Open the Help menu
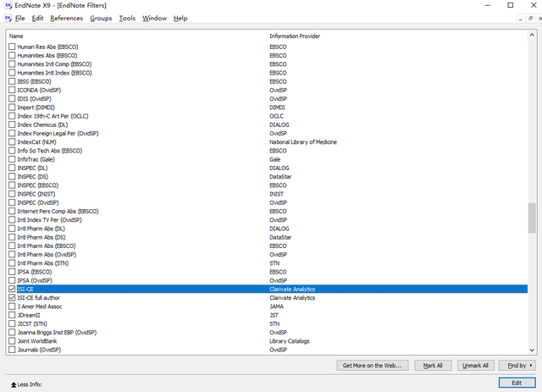 coord(180,19)
